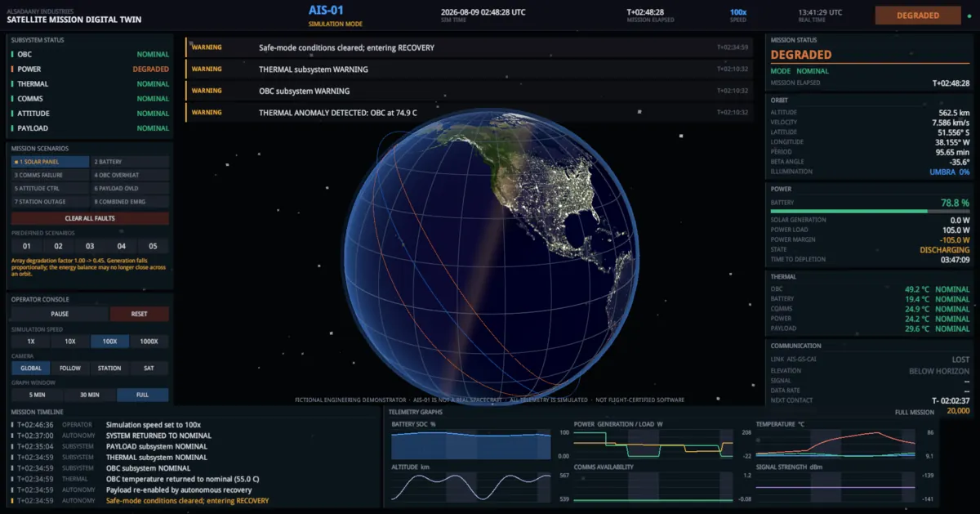
Task: Set simulation speed to 1000X
Action: (149, 341)
